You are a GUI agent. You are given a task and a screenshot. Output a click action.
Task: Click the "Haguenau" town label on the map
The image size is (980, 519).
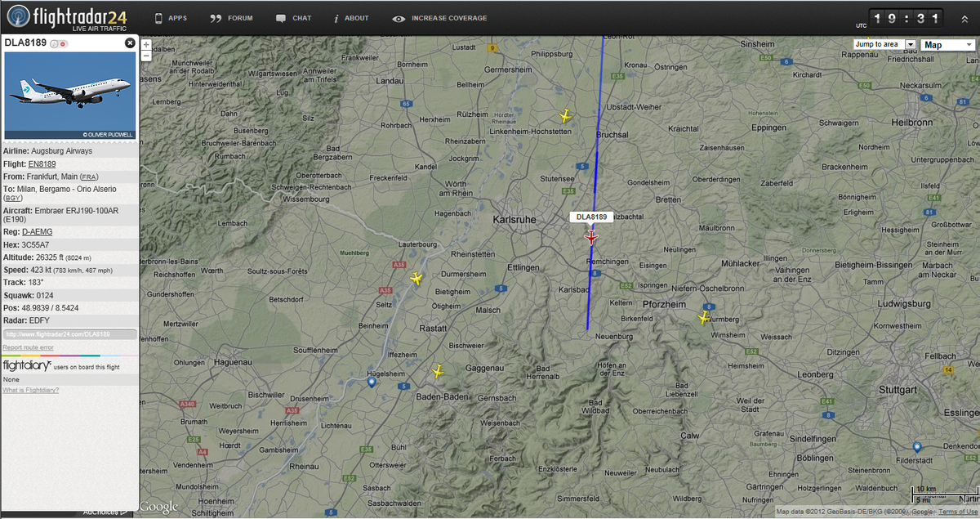click(x=233, y=362)
